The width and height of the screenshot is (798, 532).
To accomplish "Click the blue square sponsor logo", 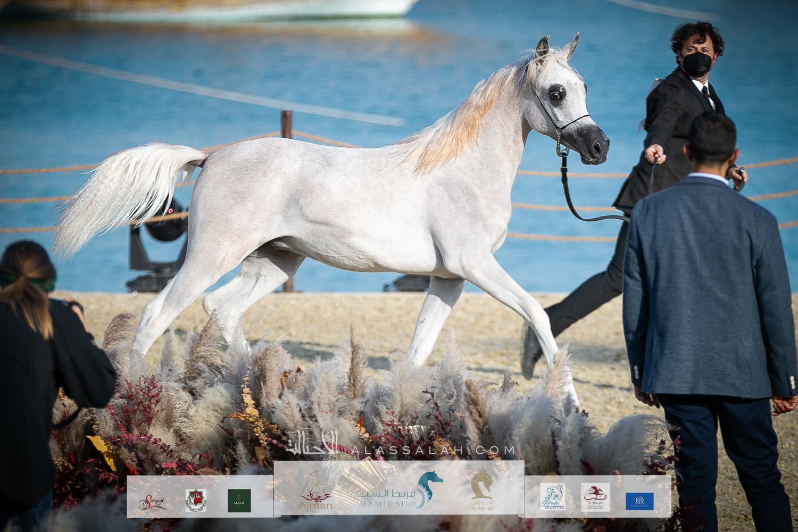I will coord(639,501).
